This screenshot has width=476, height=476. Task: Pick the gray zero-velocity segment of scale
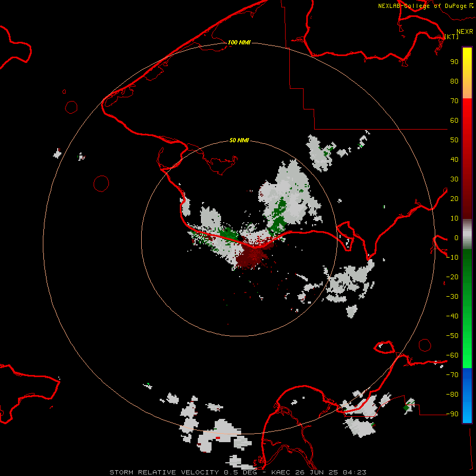467,234
